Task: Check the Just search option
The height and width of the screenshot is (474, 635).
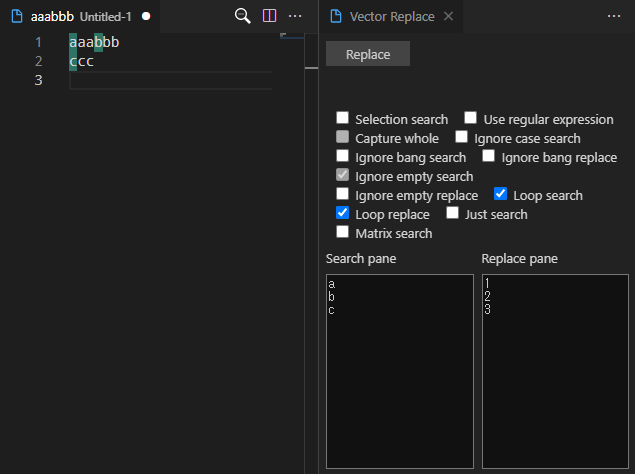Action: (453, 214)
